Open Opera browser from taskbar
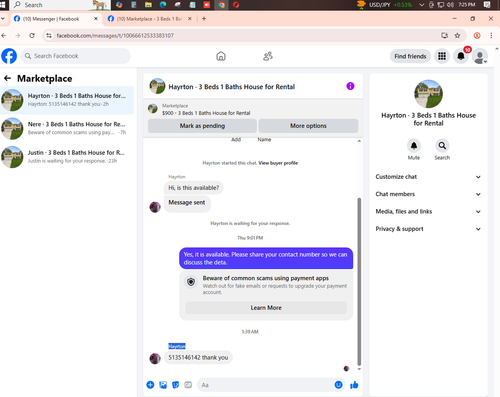Image resolution: width=500 pixels, height=397 pixels. tap(236, 5)
